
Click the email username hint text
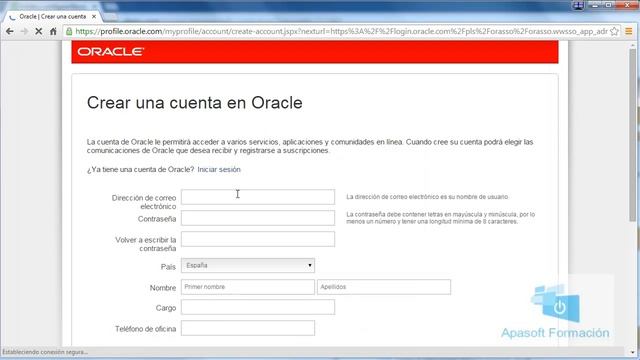(427, 197)
